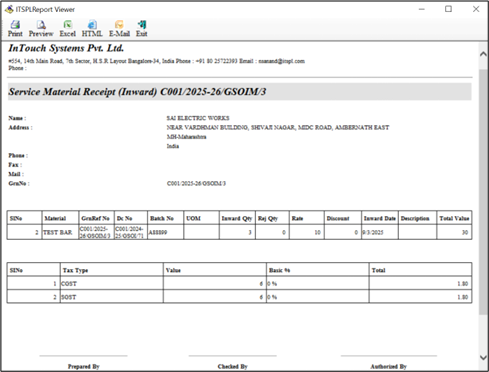Click the Exit door icon
This screenshot has width=489, height=372.
coord(142,25)
